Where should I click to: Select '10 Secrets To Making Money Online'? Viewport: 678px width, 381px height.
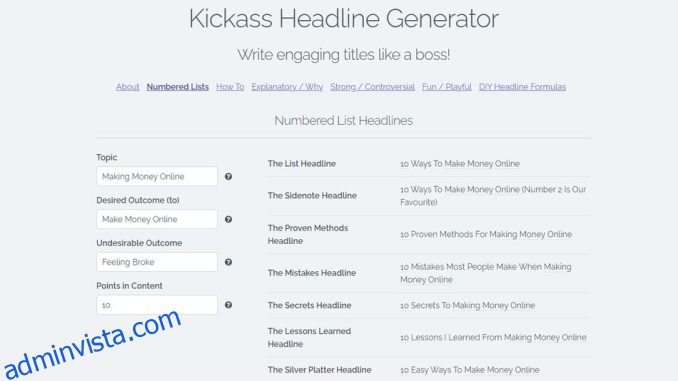[x=467, y=305]
